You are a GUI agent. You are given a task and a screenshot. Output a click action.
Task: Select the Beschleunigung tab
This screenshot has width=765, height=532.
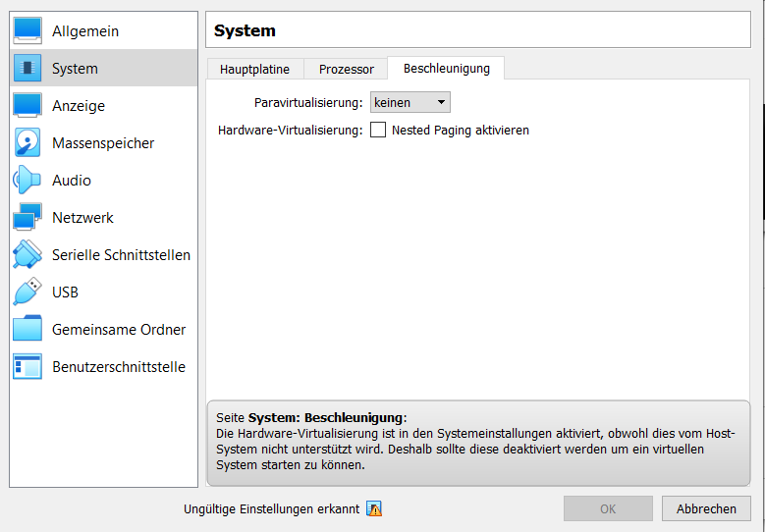coord(447,68)
